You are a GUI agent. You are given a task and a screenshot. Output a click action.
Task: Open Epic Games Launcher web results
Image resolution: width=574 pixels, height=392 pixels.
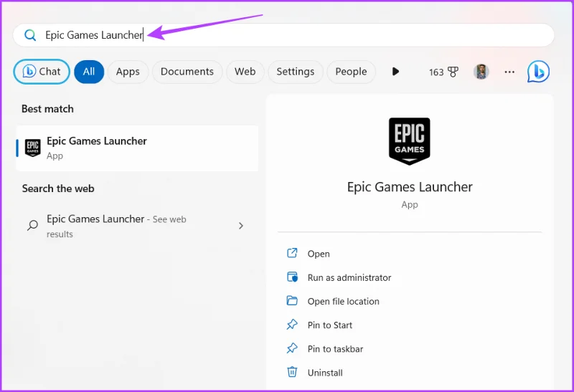[x=137, y=226]
